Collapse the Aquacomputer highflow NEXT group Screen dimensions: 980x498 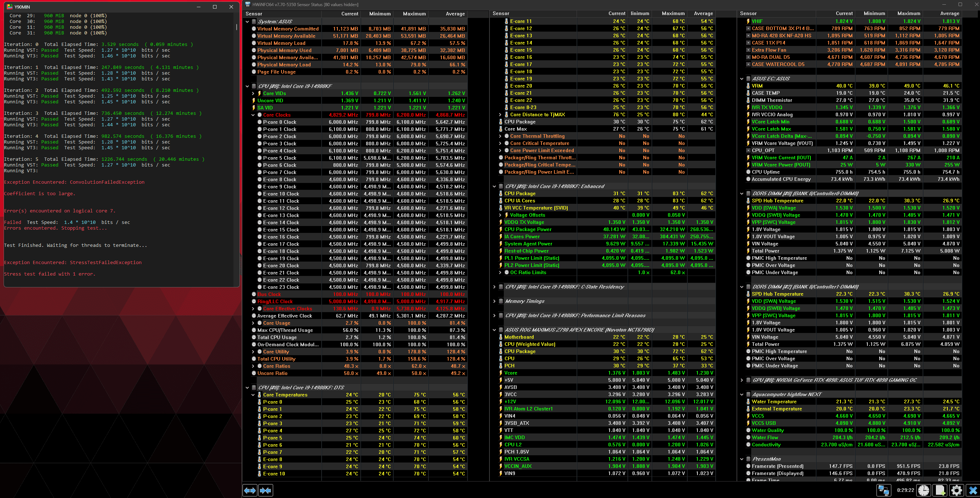pos(742,395)
